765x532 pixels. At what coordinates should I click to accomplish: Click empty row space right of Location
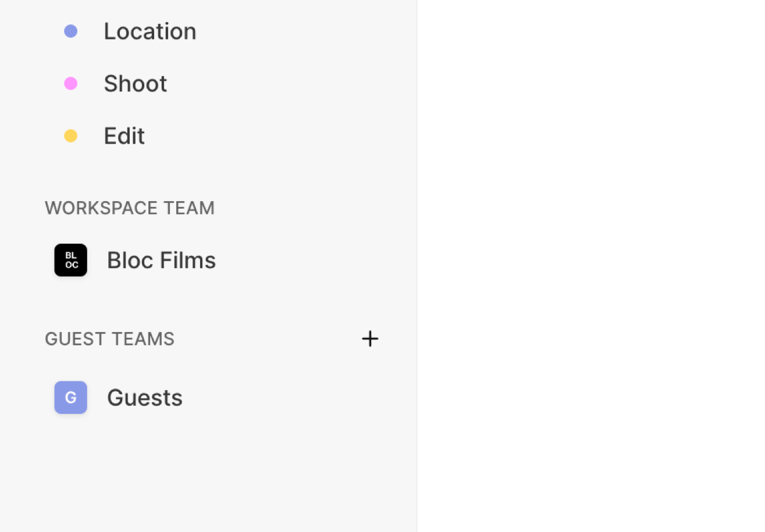[x=303, y=31]
